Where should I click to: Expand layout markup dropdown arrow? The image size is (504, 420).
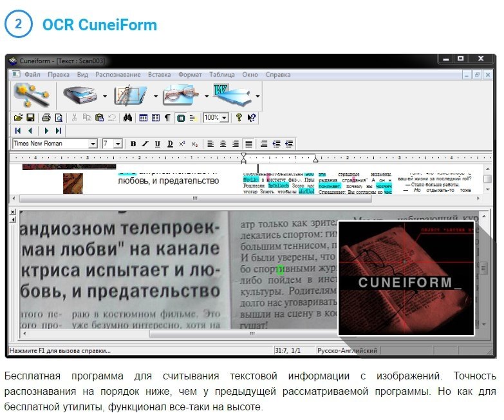[156, 96]
